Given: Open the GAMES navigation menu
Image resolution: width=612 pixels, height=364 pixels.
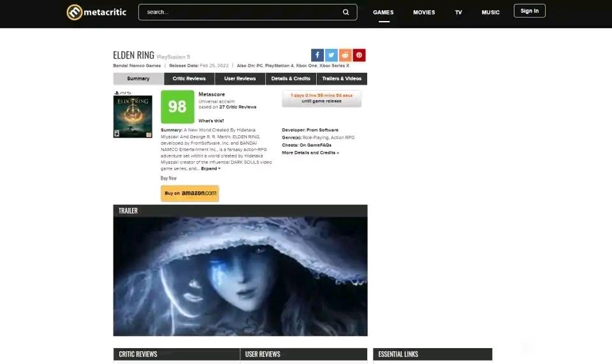Looking at the screenshot, I should point(383,13).
